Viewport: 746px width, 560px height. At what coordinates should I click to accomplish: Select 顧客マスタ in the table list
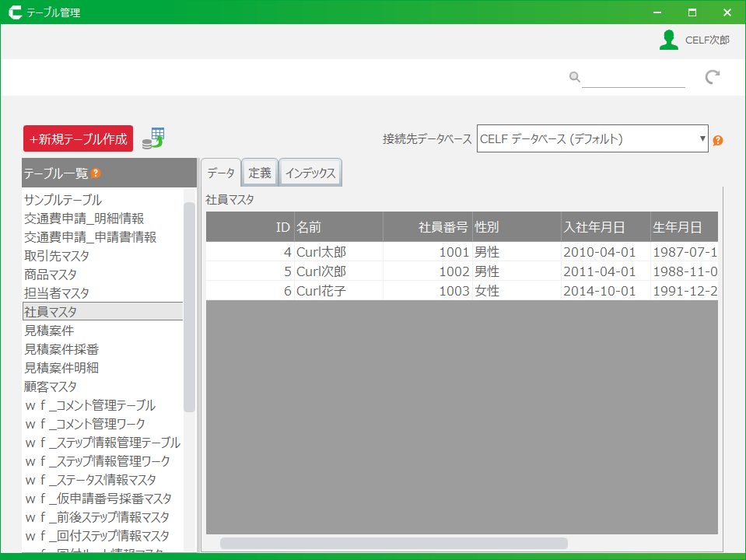[51, 387]
